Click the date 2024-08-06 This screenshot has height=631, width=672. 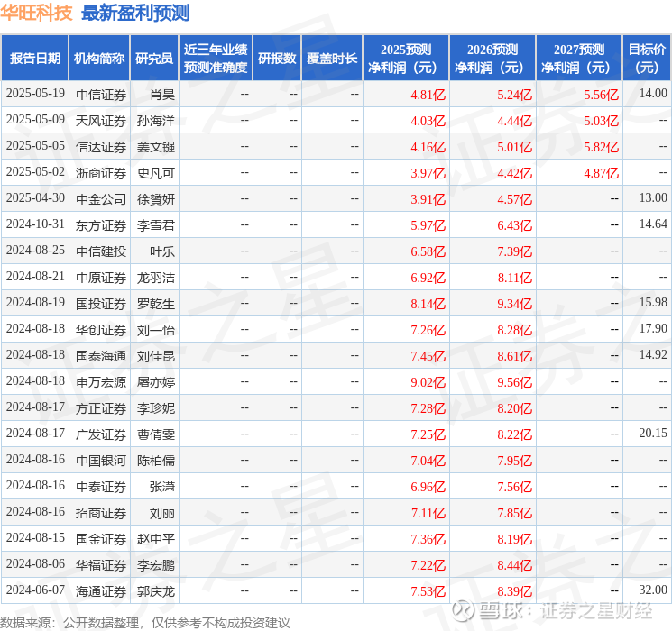point(35,563)
